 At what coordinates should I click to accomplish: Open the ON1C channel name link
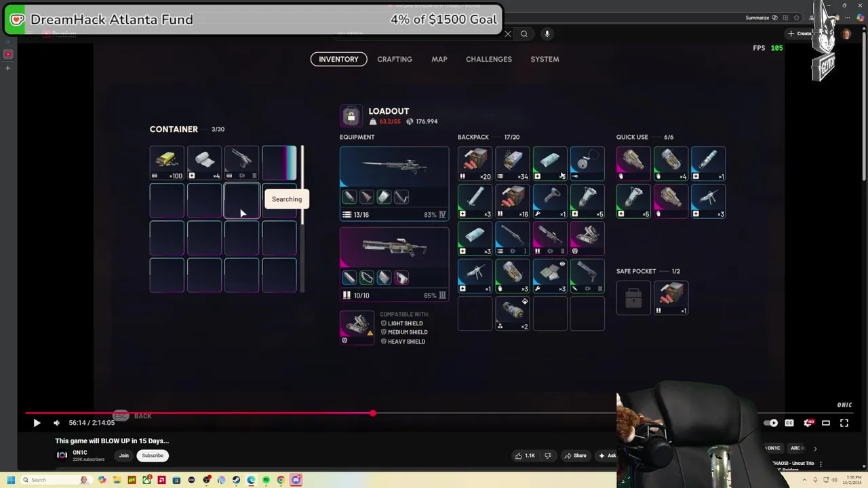coord(80,453)
